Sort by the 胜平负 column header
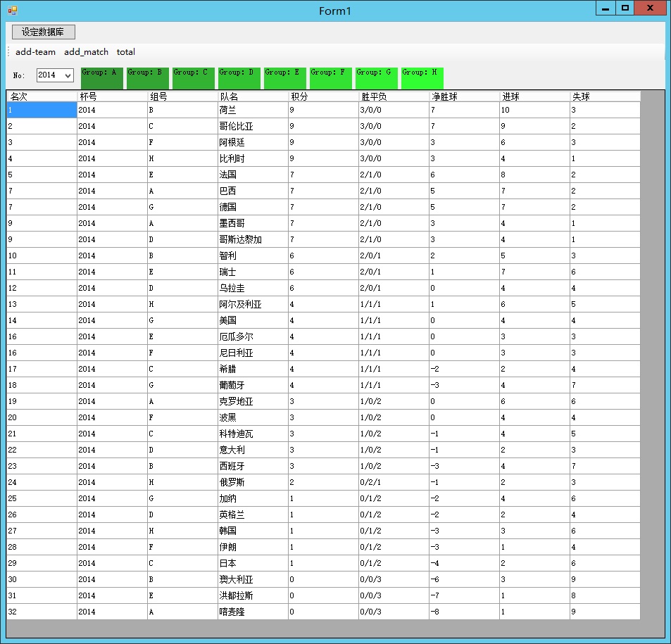Image resolution: width=671 pixels, height=644 pixels. 394,96
